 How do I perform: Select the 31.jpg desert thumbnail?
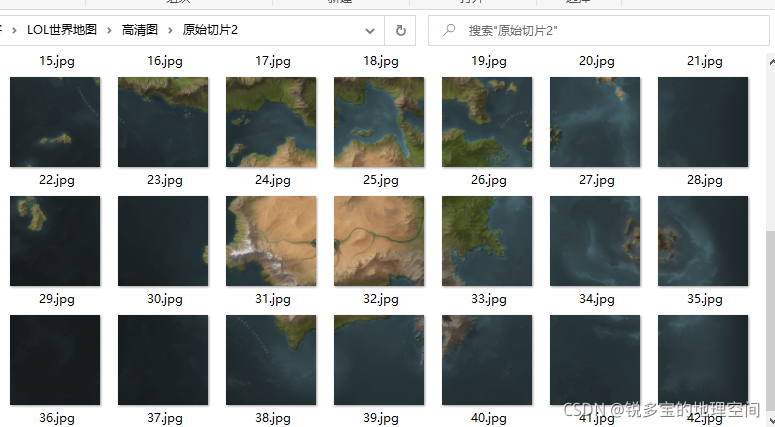coord(271,241)
